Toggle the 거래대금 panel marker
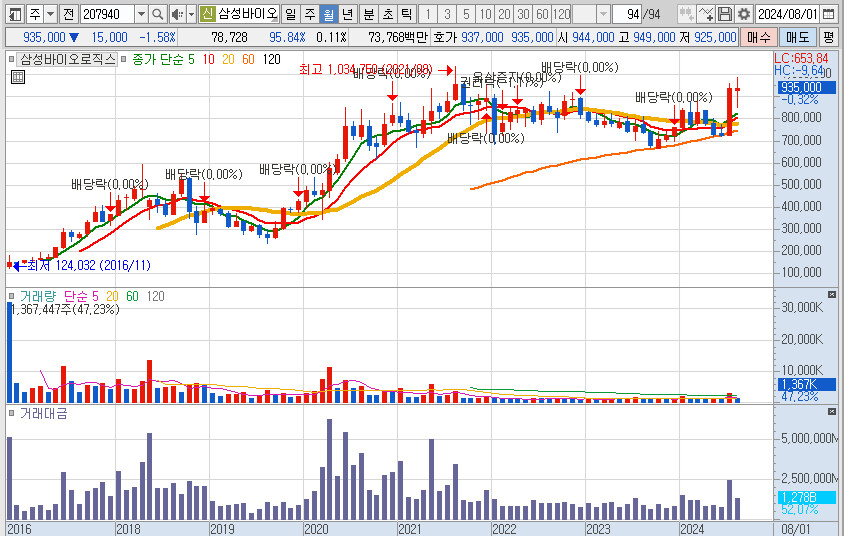Viewport: 844px width, 536px height. point(13,413)
